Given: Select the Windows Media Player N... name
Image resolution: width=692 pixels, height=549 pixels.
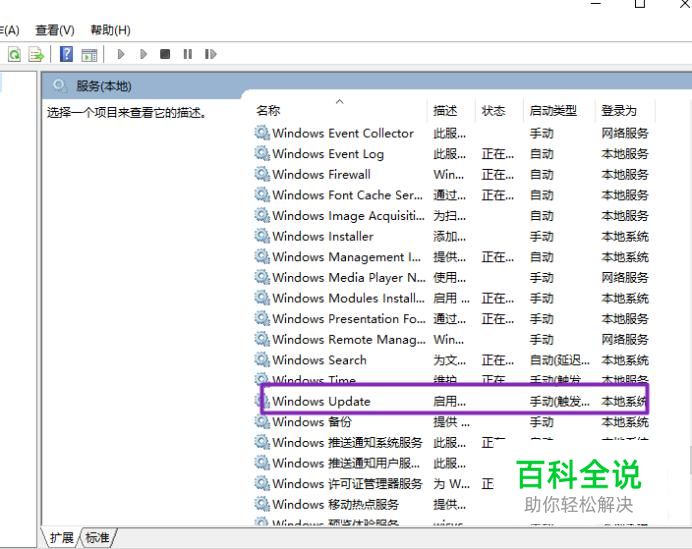Looking at the screenshot, I should click(349, 278).
